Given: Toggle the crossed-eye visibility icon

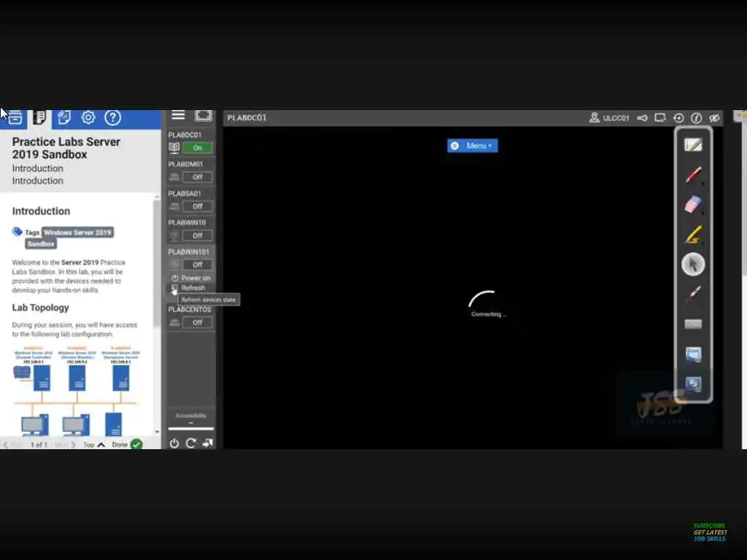Looking at the screenshot, I should (x=714, y=117).
